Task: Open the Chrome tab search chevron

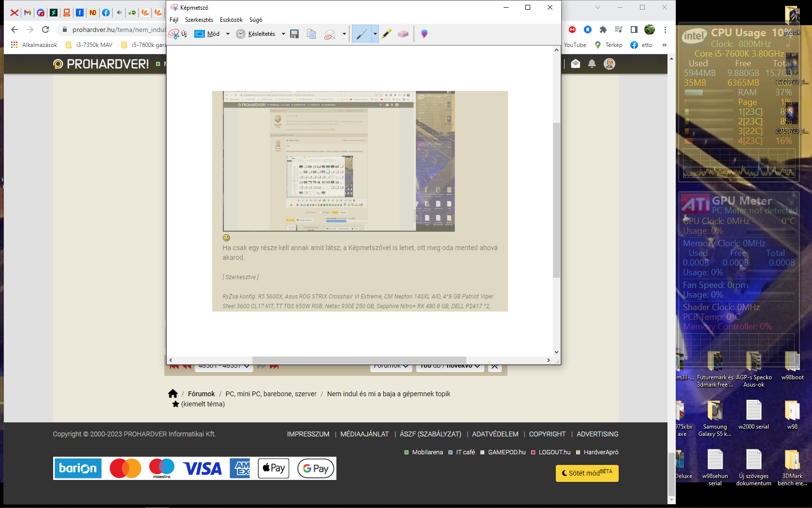Action: (x=598, y=7)
